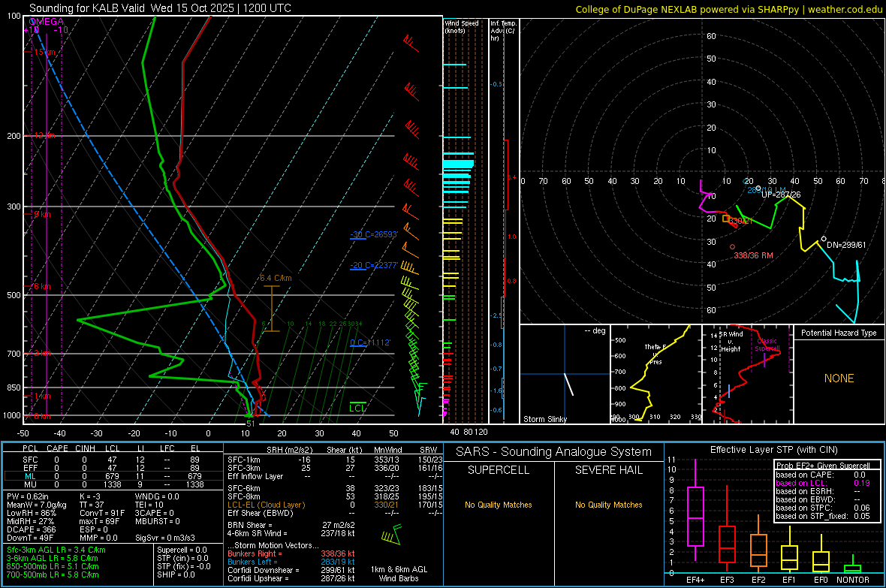The image size is (886, 588).
Task: Select the highlighted ML parcel row
Action: [x=113, y=476]
